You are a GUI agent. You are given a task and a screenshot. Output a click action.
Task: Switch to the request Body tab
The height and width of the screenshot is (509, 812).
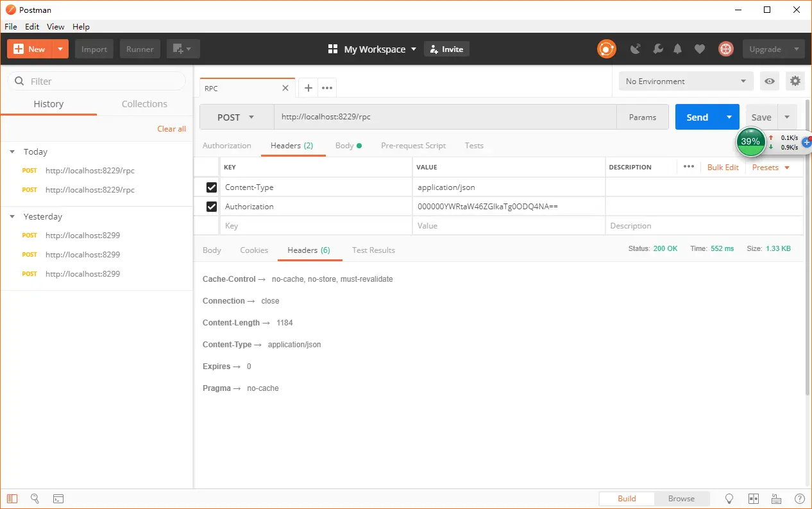348,146
